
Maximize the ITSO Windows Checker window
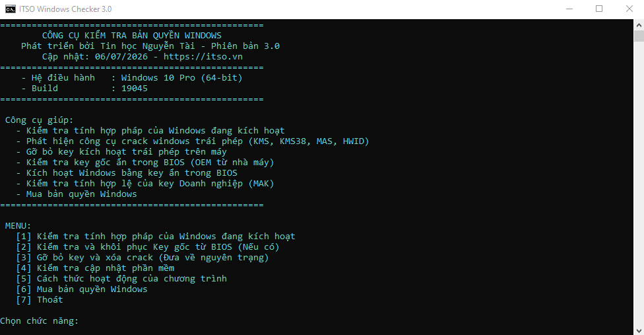click(599, 9)
